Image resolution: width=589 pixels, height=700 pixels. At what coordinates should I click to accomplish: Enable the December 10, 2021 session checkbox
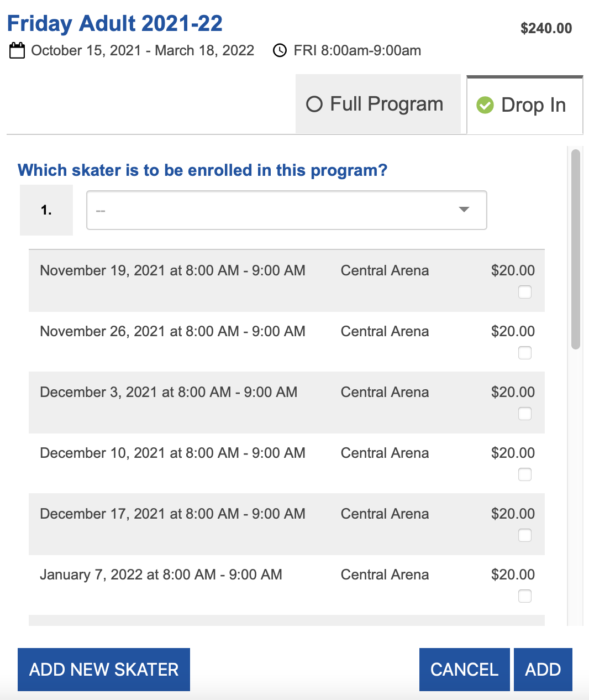tap(525, 474)
